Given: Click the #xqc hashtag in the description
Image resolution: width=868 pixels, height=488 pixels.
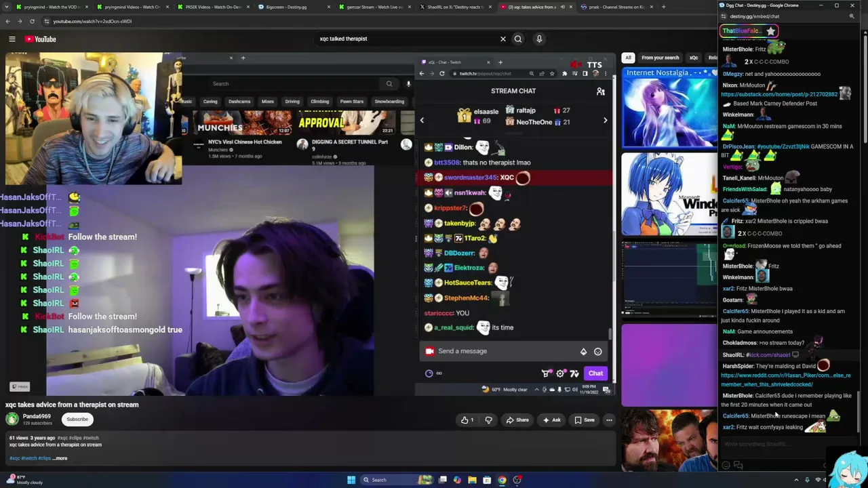Looking at the screenshot, I should [15, 458].
